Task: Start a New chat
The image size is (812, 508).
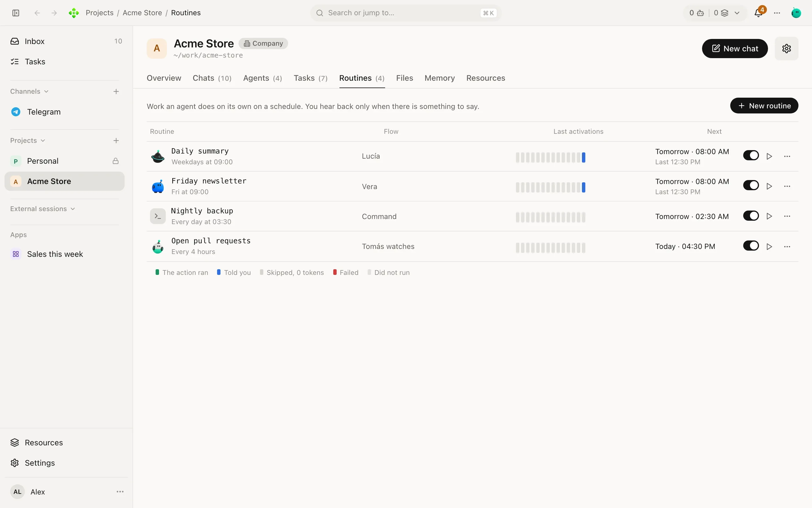Action: [x=735, y=48]
